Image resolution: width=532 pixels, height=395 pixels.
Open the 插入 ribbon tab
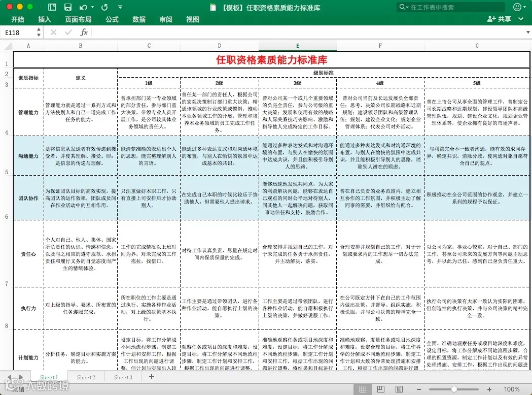45,19
